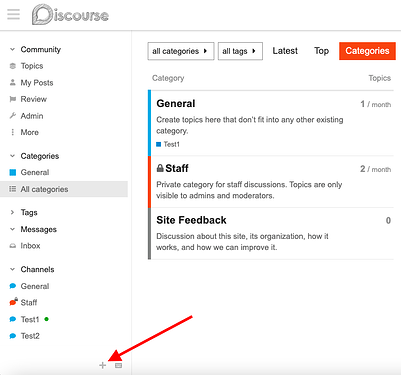Click the Review text link
The width and height of the screenshot is (401, 375).
coord(34,99)
